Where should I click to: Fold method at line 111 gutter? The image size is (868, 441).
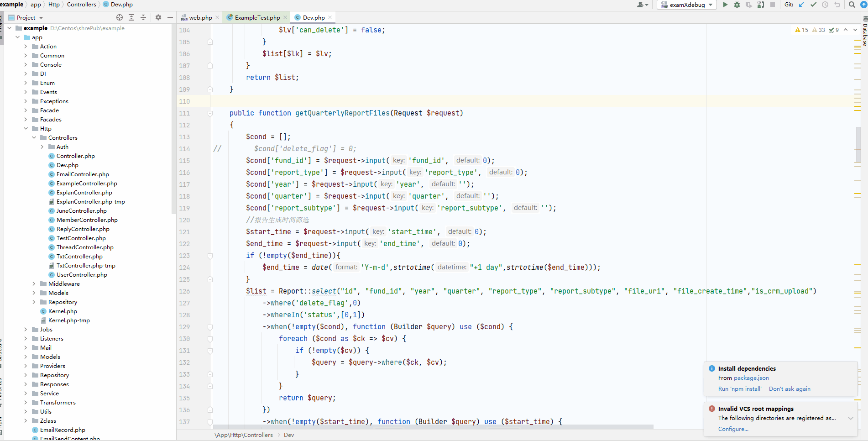pos(210,113)
